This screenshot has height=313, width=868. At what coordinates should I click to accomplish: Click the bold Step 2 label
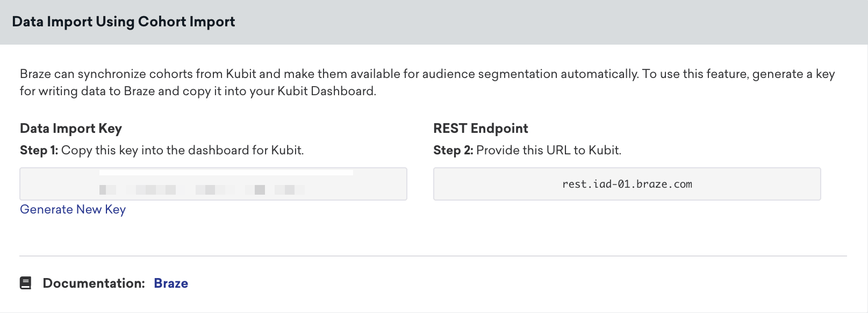pos(453,151)
